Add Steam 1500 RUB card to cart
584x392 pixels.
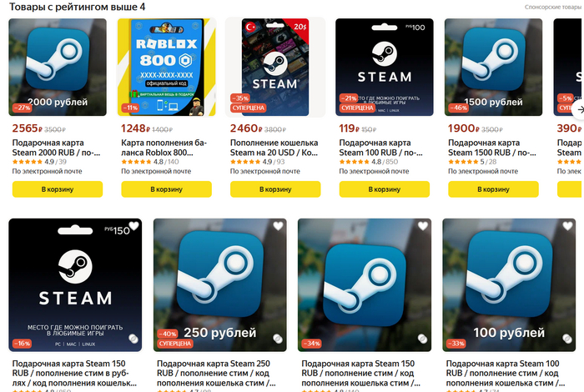pyautogui.click(x=494, y=189)
